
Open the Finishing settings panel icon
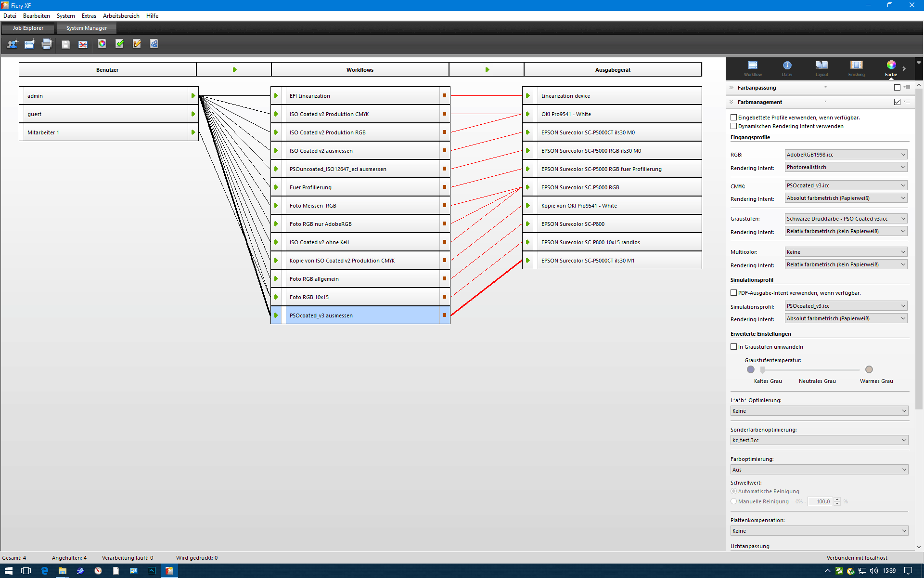[x=856, y=67]
